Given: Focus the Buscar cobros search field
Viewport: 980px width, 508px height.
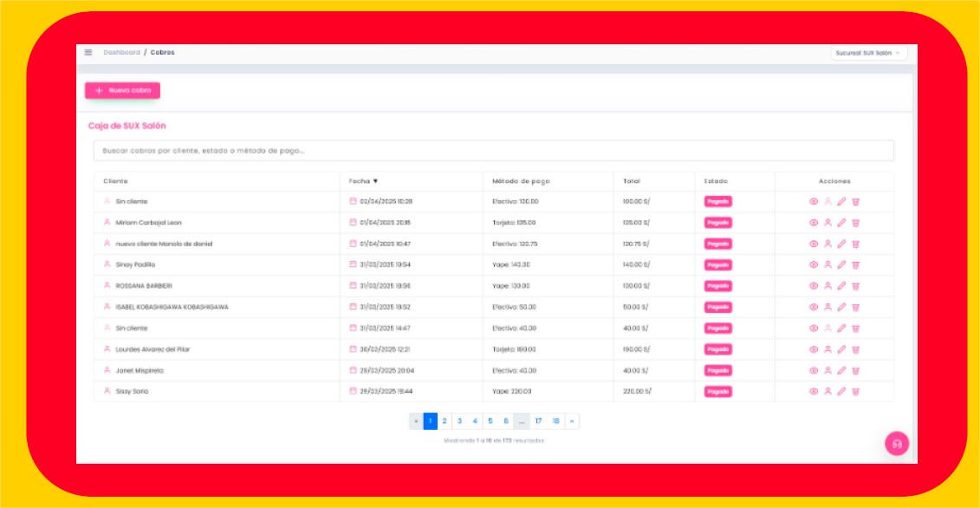Looking at the screenshot, I should (x=493, y=151).
